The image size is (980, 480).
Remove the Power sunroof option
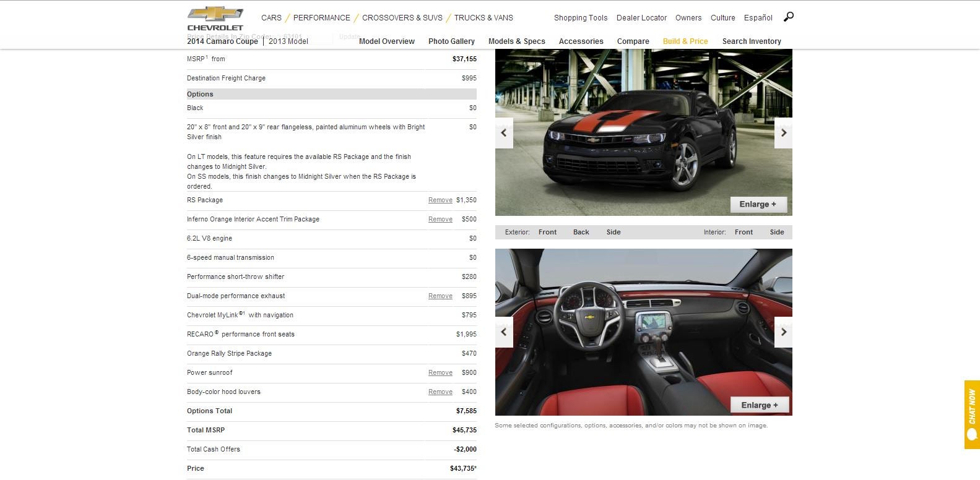(440, 373)
